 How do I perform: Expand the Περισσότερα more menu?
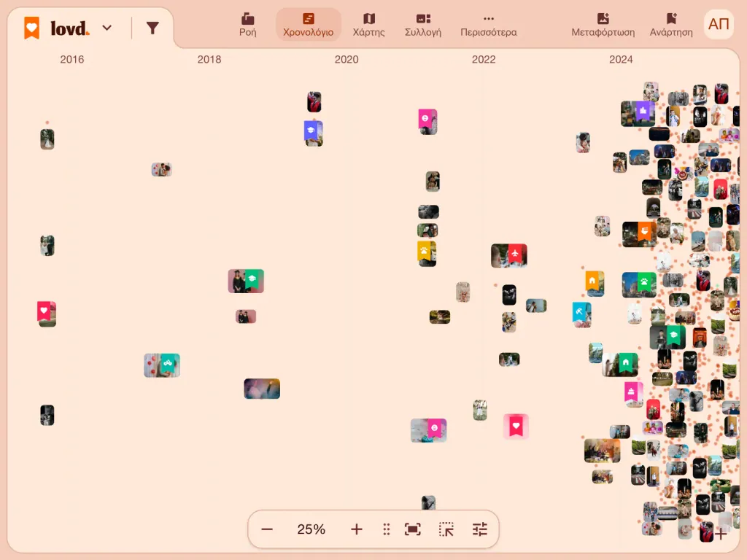(488, 25)
